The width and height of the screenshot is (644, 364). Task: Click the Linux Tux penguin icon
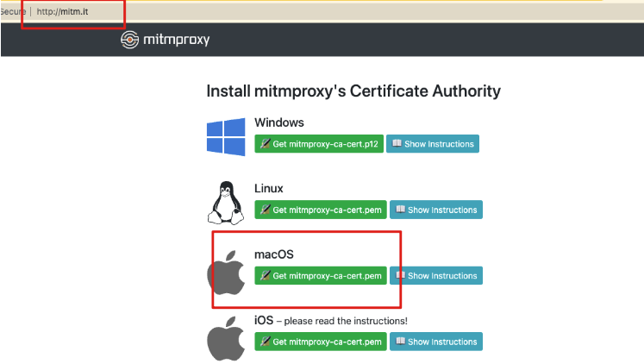coord(226,203)
